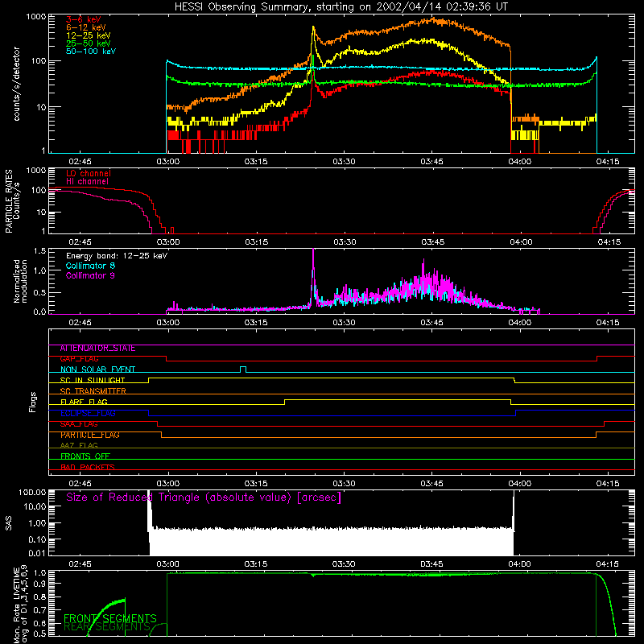
Task: Click the LO channel legend label
Action: [x=89, y=174]
